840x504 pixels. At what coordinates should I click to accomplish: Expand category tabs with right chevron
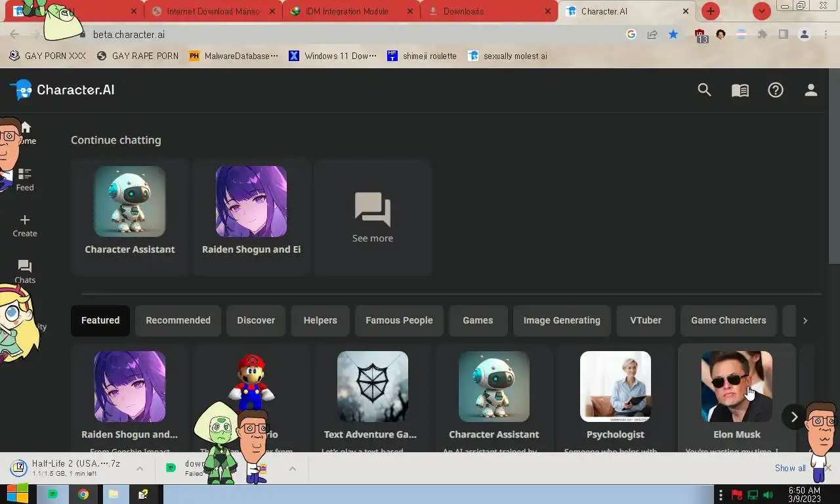(x=805, y=320)
